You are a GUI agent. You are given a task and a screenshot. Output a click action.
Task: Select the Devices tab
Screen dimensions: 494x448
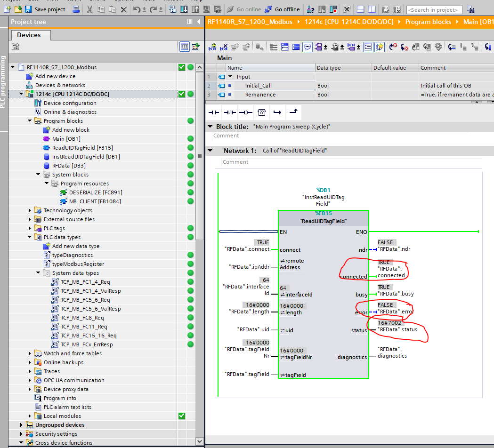(29, 35)
